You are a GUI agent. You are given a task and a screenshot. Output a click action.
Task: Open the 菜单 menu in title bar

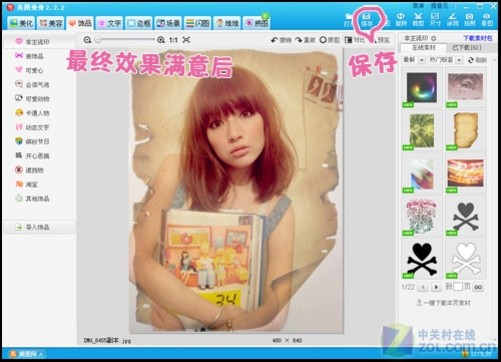coord(418,6)
